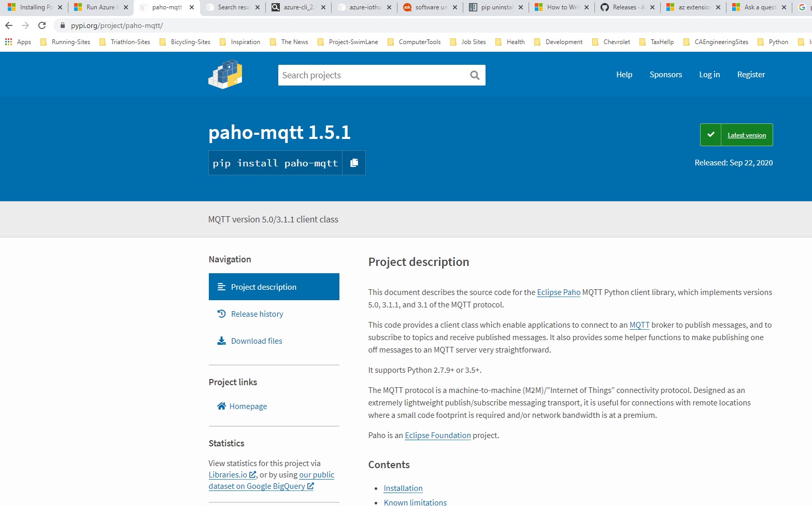The image size is (812, 506).
Task: Follow the MQTT link
Action: point(639,325)
